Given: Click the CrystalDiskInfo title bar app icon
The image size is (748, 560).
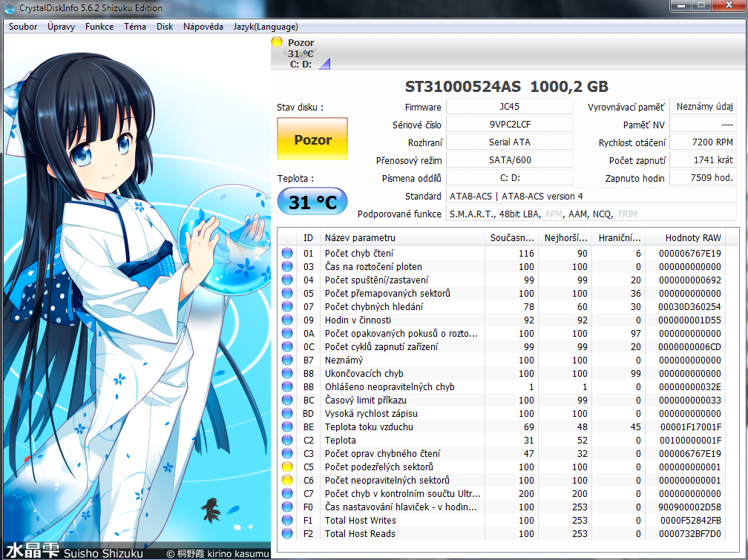Looking at the screenshot, I should [10, 8].
